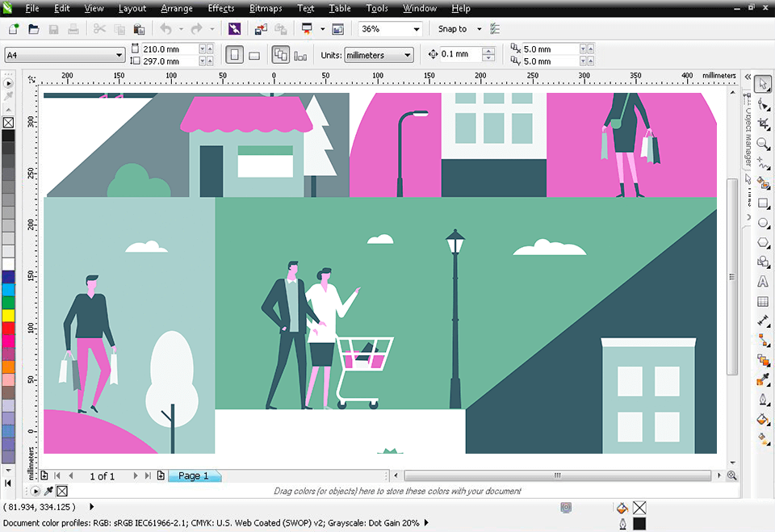The width and height of the screenshot is (775, 532).
Task: Select the Text tool
Action: pos(764,281)
